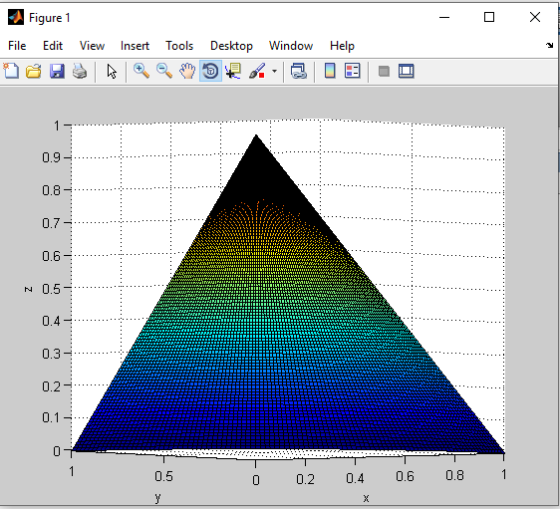This screenshot has width=560, height=509.
Task: Open a file with the folder icon
Action: tap(34, 71)
